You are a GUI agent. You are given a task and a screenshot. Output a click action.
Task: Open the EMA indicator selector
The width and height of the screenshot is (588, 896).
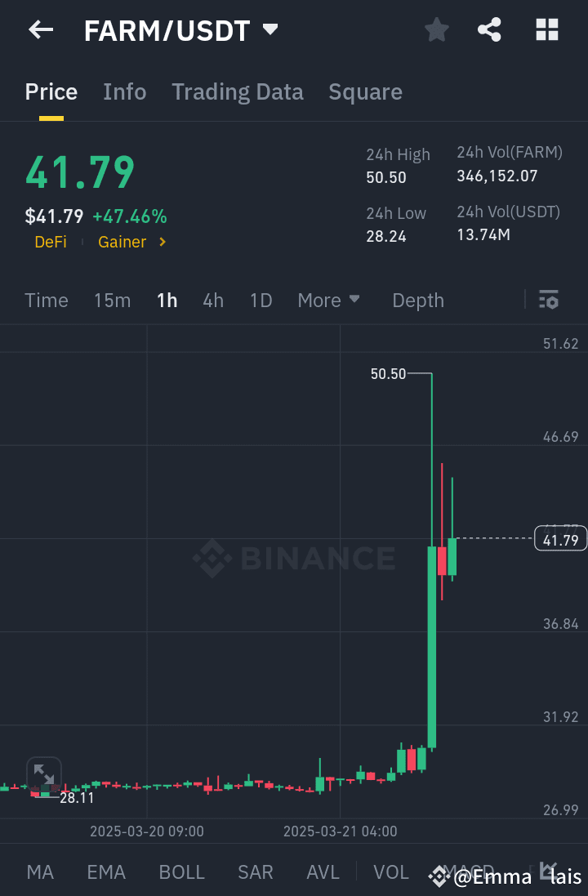105,872
